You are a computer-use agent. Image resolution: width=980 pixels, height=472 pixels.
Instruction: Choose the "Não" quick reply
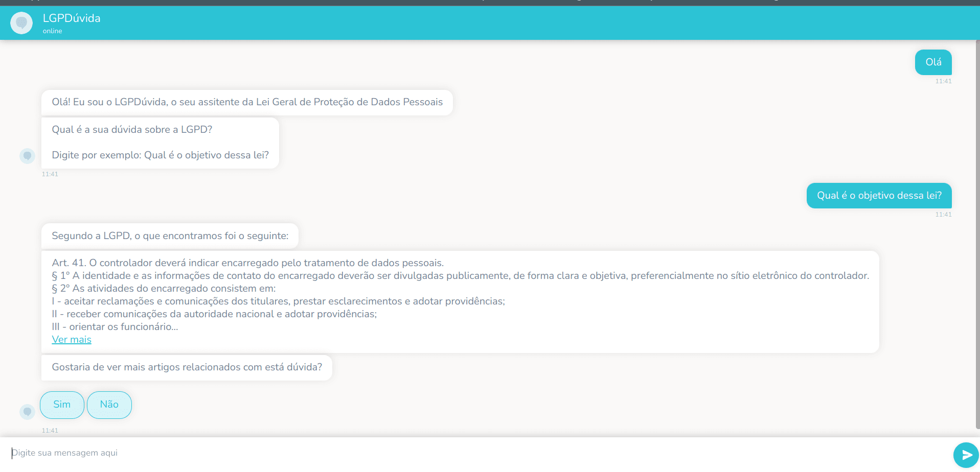click(x=109, y=405)
